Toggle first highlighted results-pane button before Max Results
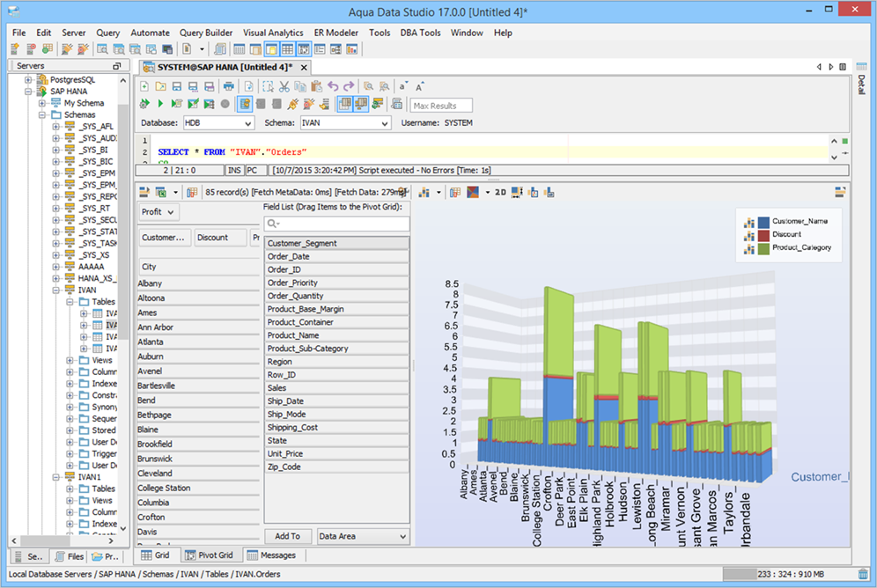 pos(345,103)
